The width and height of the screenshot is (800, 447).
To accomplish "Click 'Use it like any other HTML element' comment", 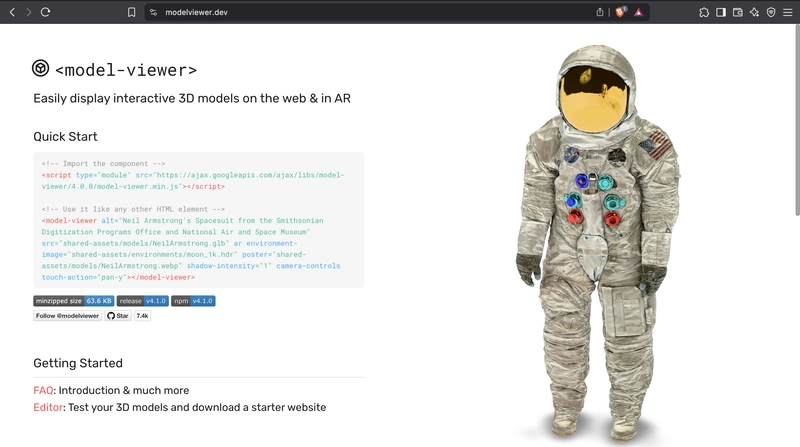I will (x=133, y=209).
